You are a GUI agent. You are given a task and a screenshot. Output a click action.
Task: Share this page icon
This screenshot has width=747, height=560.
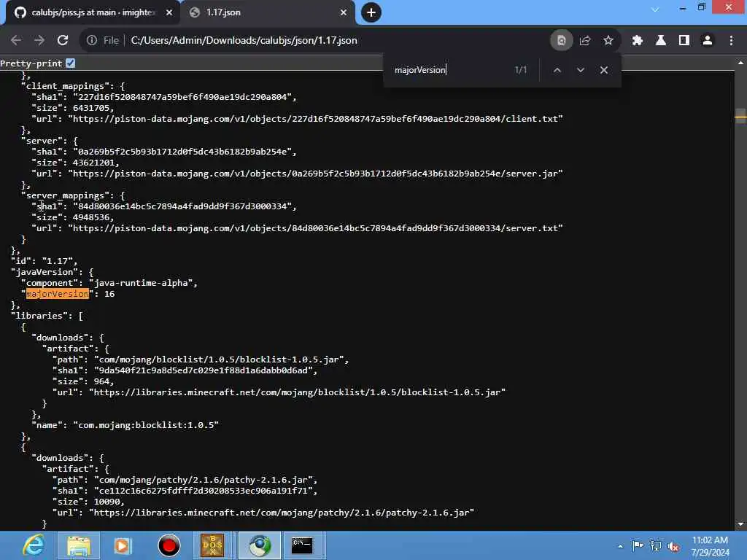585,41
